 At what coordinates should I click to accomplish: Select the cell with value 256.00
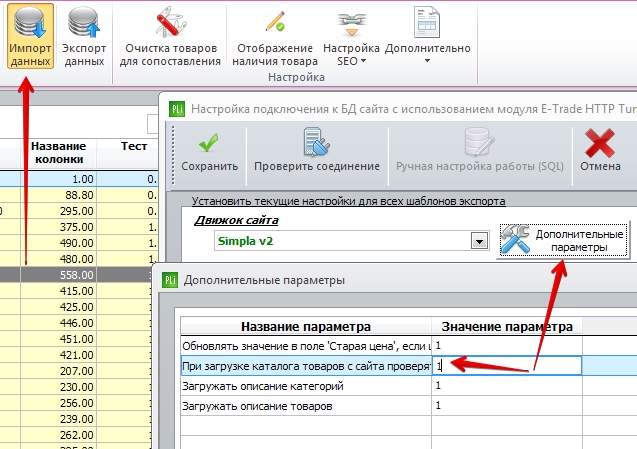(x=58, y=403)
